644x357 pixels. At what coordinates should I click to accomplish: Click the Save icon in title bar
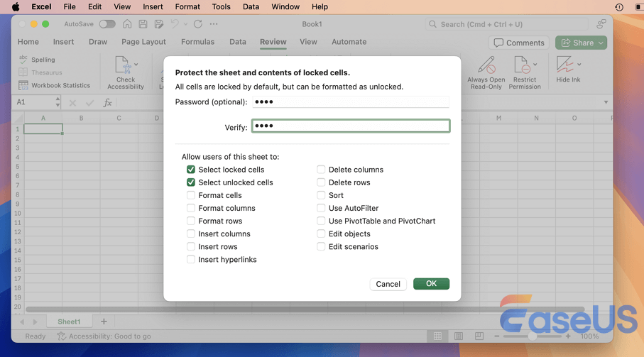pos(143,24)
